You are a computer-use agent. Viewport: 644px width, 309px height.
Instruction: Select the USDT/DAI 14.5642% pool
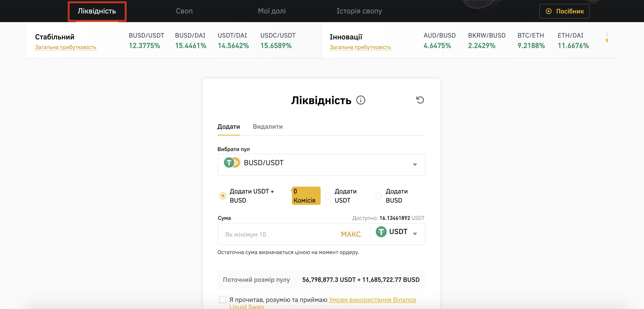click(x=233, y=41)
